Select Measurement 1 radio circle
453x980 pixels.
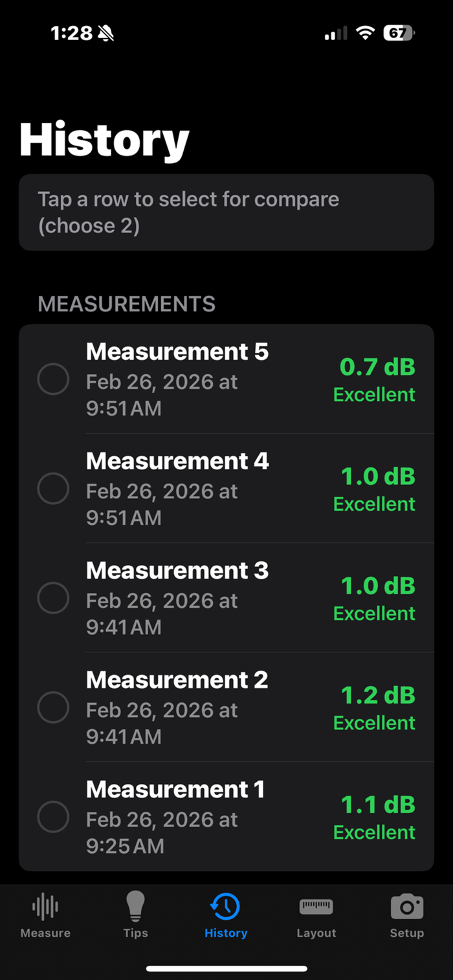pyautogui.click(x=53, y=817)
